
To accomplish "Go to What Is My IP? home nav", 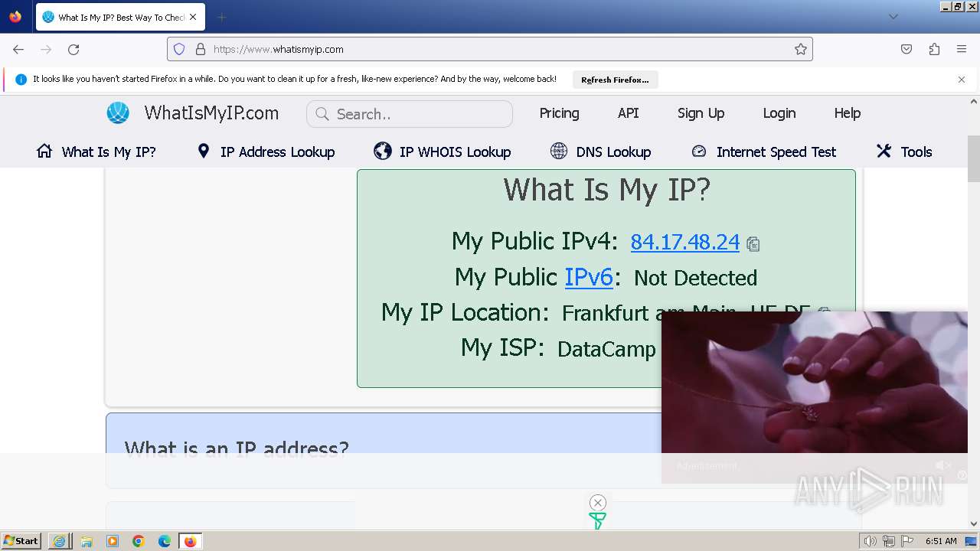I will tap(96, 152).
